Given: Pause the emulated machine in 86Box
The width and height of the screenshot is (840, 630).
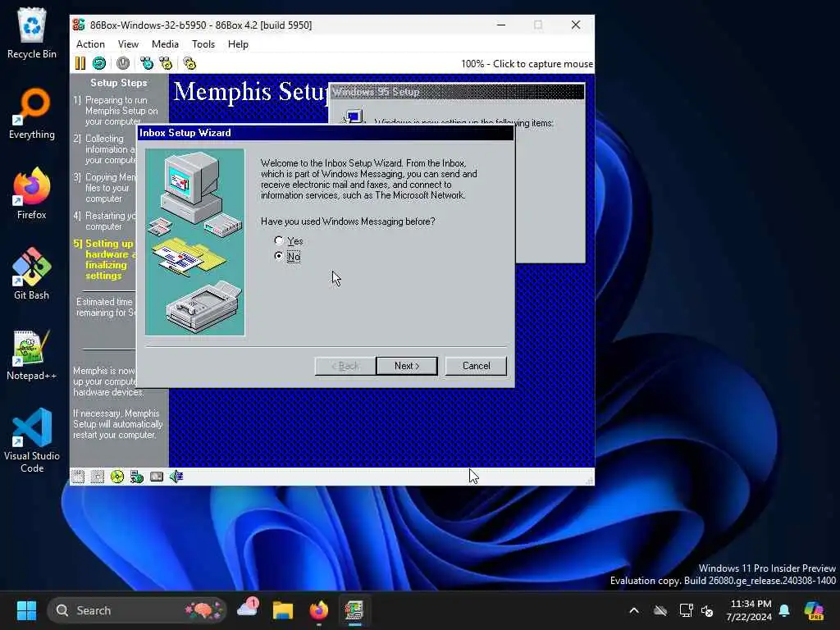Looking at the screenshot, I should [x=80, y=63].
